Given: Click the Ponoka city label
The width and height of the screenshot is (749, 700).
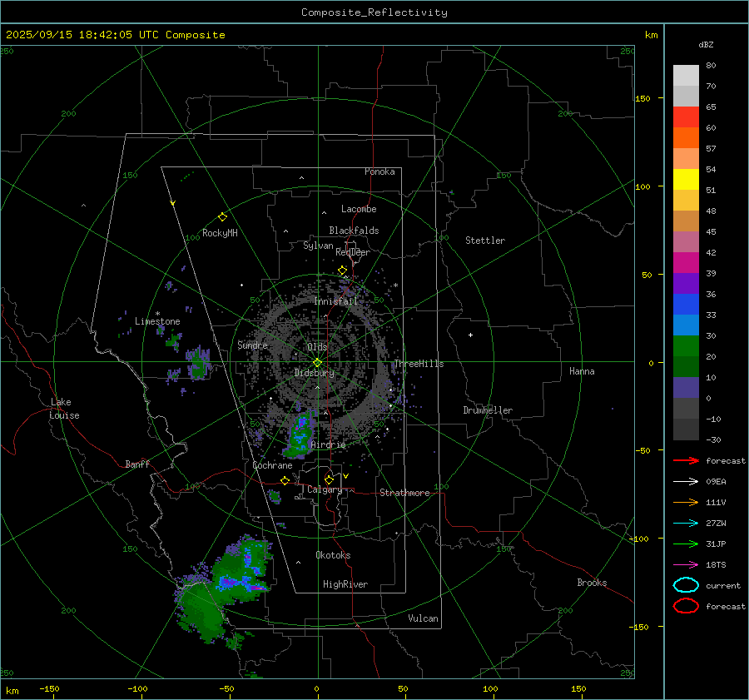Looking at the screenshot, I should (379, 171).
